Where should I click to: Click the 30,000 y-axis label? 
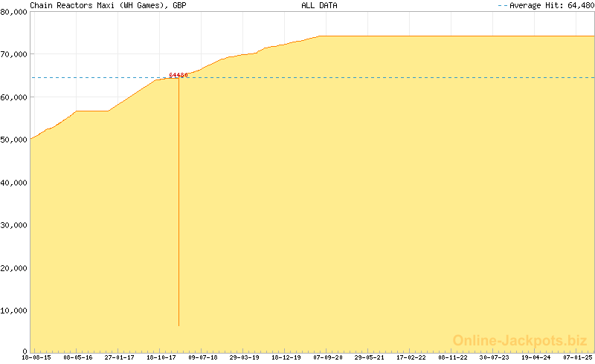pos(14,225)
